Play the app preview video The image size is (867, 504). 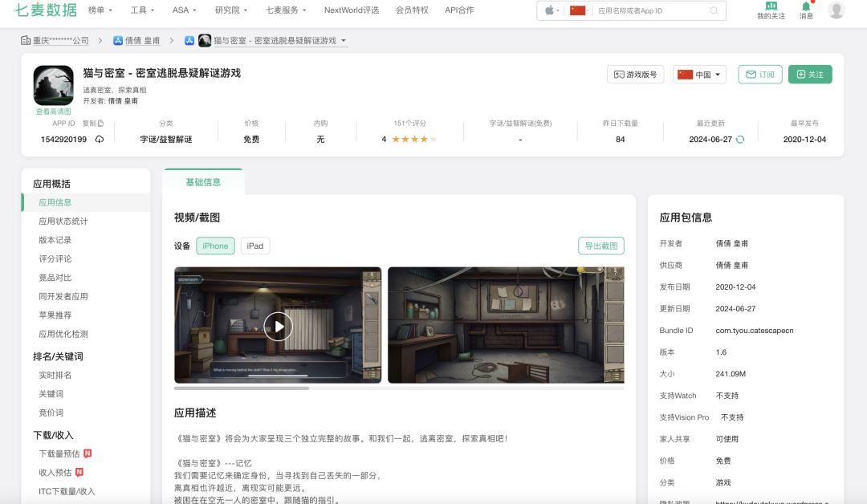[278, 327]
